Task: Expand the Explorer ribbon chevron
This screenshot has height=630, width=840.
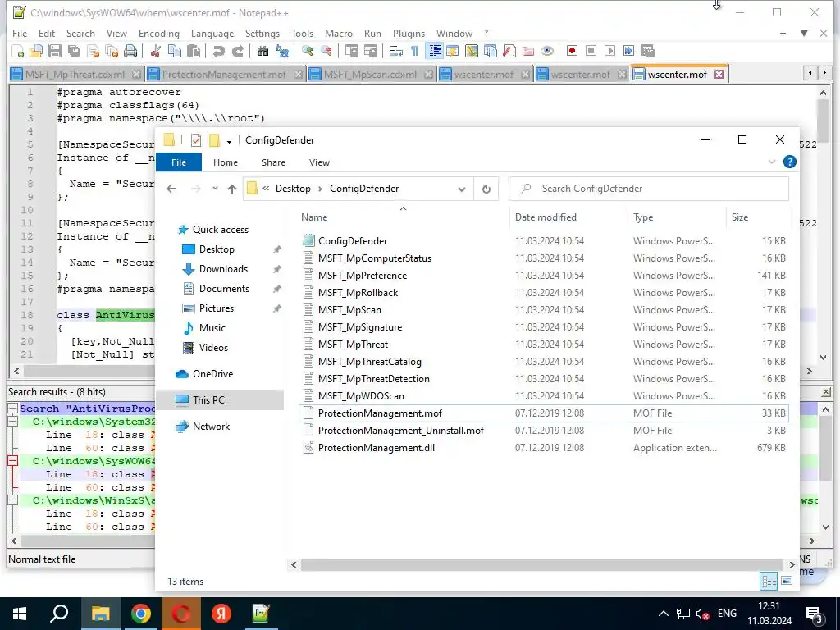Action: [x=771, y=162]
